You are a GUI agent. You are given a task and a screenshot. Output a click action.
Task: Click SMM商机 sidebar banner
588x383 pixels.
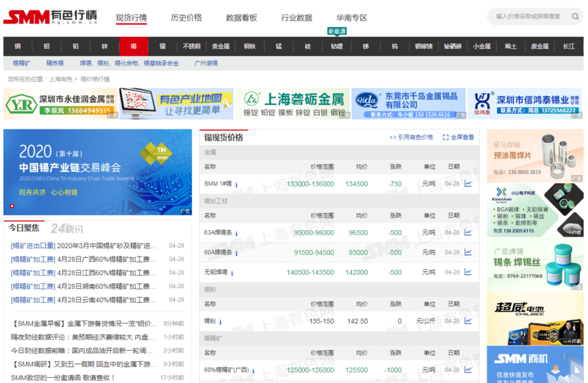535,365
